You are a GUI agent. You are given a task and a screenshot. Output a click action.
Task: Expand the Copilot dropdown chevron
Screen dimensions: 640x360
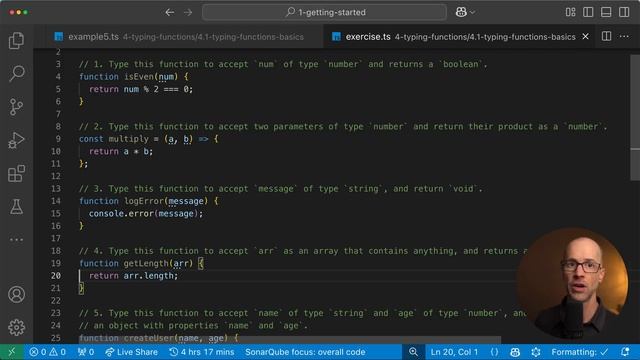click(472, 13)
